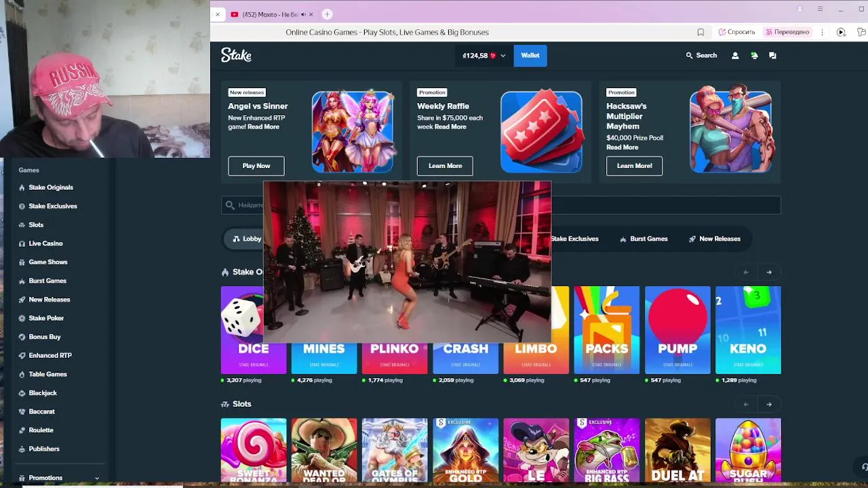Open the user profile icon

tap(735, 56)
